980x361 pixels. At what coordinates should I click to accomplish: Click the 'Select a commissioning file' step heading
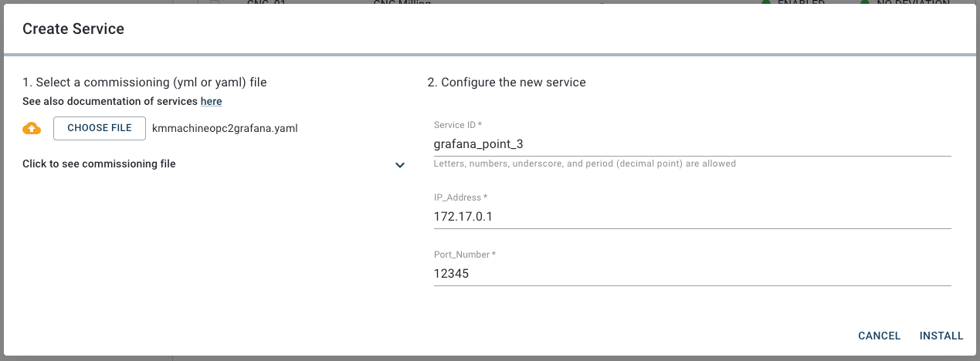144,82
